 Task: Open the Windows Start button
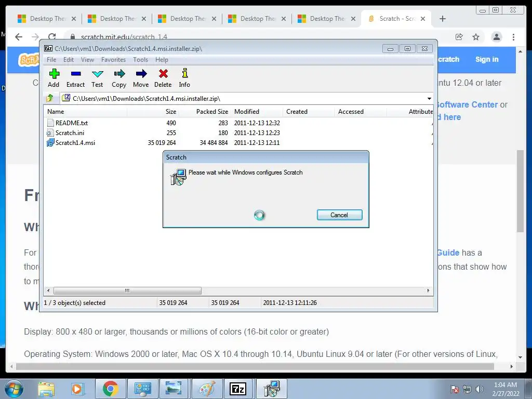[x=14, y=389]
